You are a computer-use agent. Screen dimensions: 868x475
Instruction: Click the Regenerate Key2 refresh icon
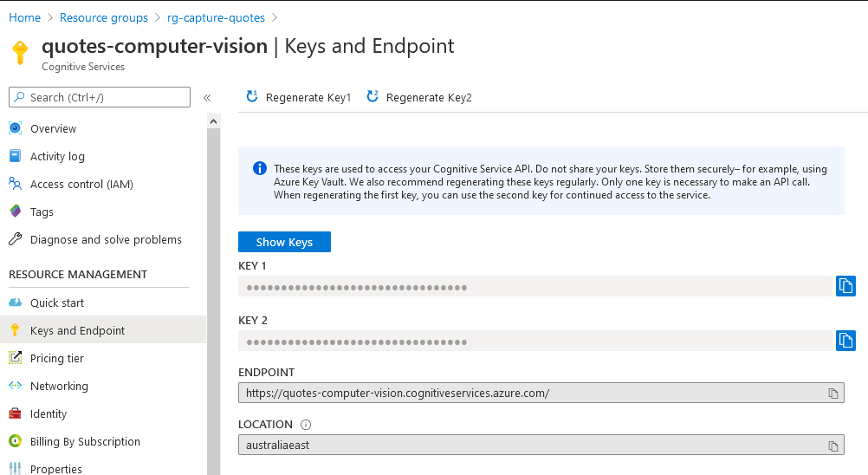(372, 96)
